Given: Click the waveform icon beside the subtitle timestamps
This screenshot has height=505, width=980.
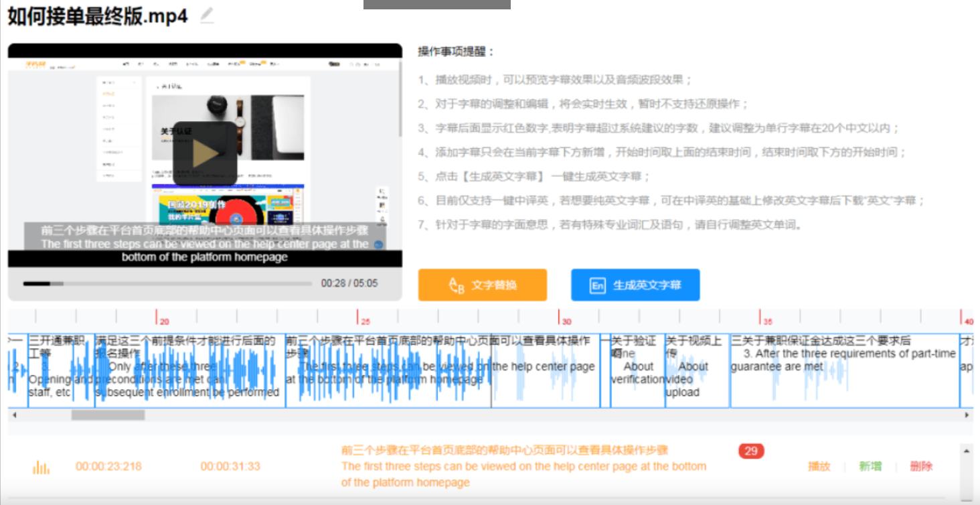Looking at the screenshot, I should tap(40, 467).
